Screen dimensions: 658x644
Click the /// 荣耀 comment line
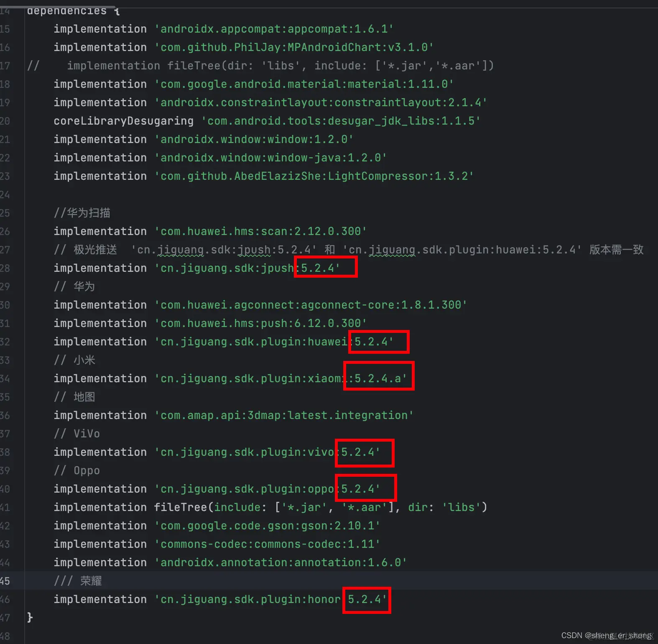(x=78, y=581)
